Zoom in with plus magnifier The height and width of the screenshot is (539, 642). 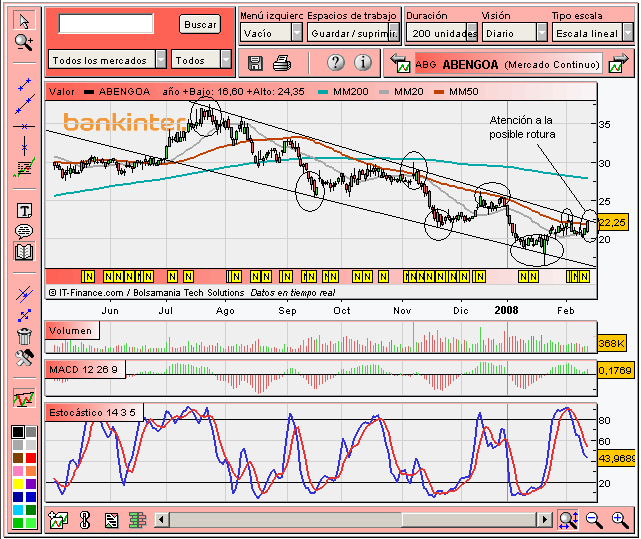620,520
